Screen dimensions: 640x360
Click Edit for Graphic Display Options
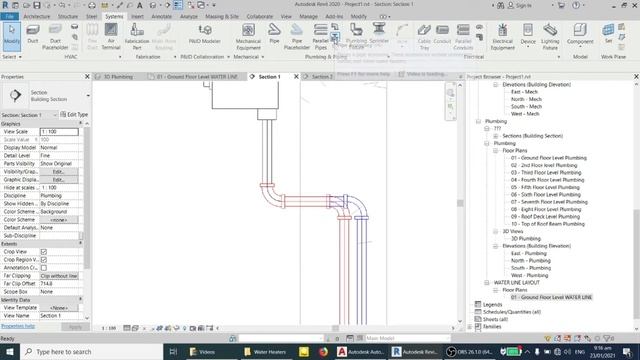tap(59, 180)
